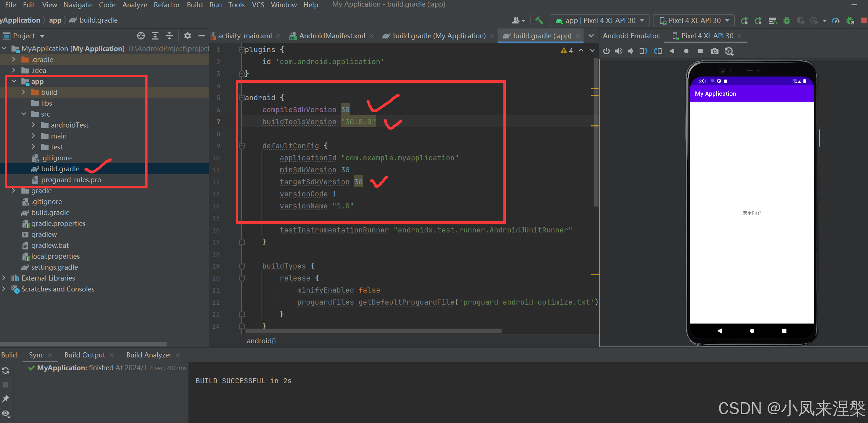Click the editor horizontal scrollbar
The image size is (868, 423).
click(373, 331)
